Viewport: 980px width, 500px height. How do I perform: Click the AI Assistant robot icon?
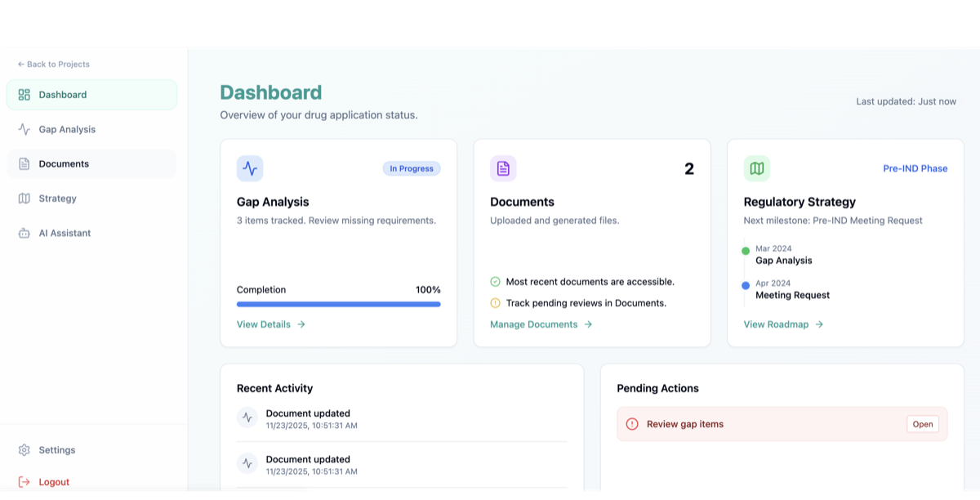point(24,233)
